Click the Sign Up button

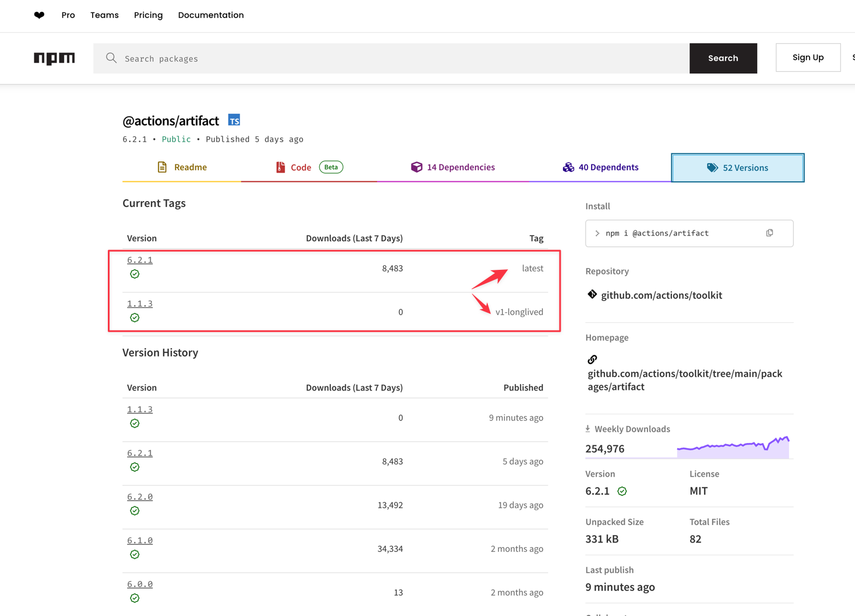coord(808,57)
